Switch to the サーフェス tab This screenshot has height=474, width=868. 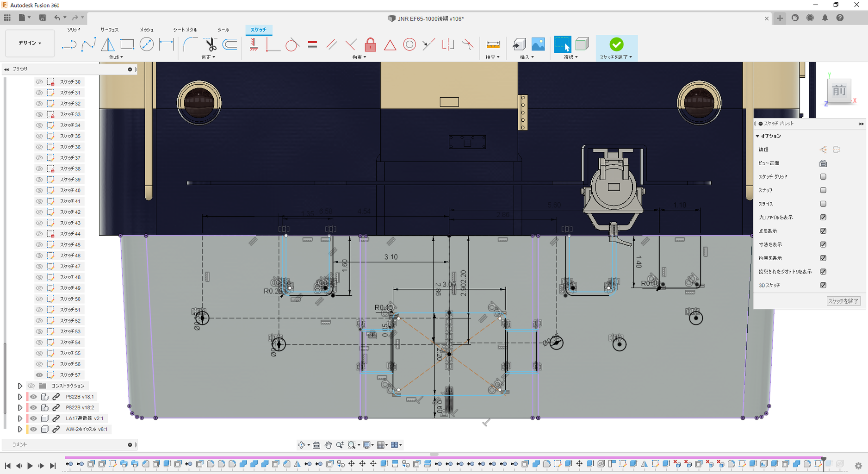[x=110, y=30]
